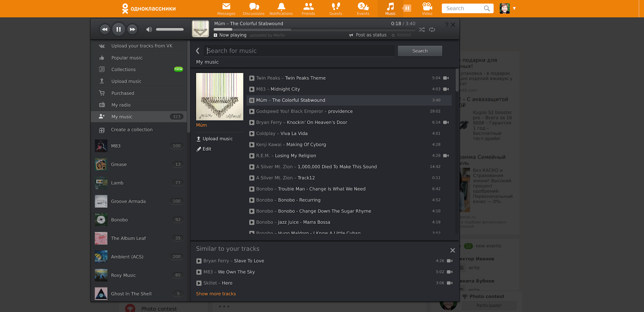This screenshot has height=312, width=644.
Task: Open Purchased music
Action: [139, 93]
